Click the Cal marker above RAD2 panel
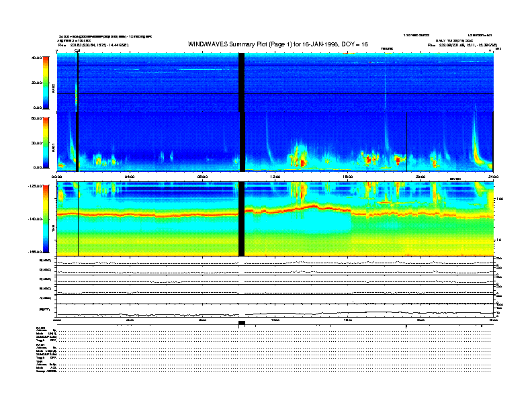Image resolution: width=532 pixels, height=411 pixels. coord(77,51)
